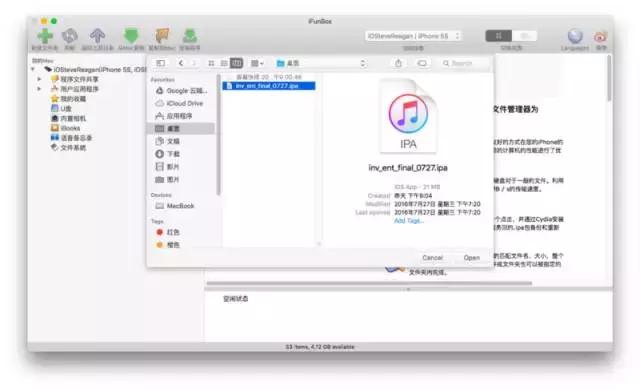Click the file dialog sidebar scrollbar
Viewport: 640px width, 390px height.
[x=218, y=135]
